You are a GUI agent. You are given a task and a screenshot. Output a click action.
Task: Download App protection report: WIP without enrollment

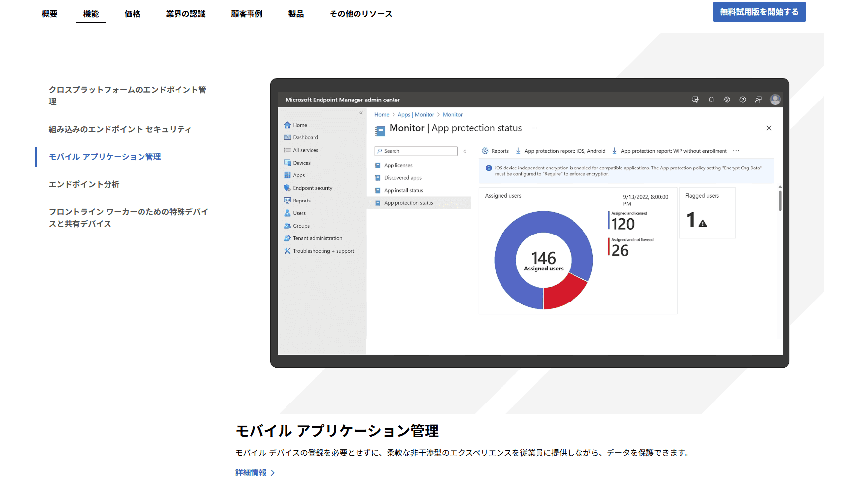[x=670, y=151]
